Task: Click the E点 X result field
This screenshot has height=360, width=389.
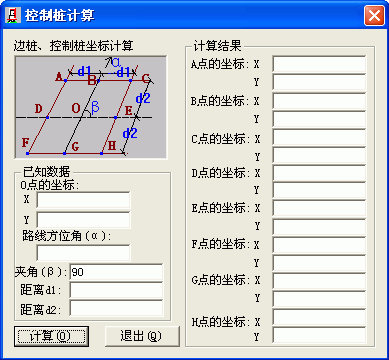Action: click(319, 208)
